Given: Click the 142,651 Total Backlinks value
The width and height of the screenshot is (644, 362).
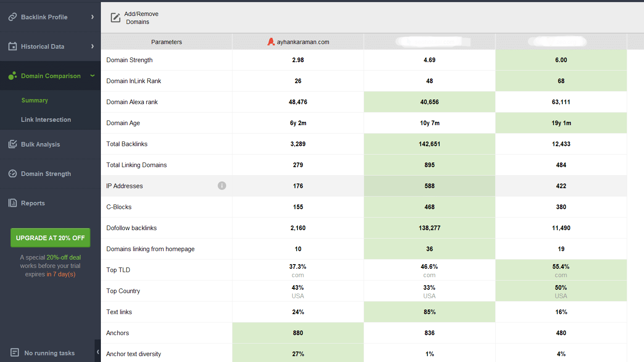Looking at the screenshot, I should point(430,144).
